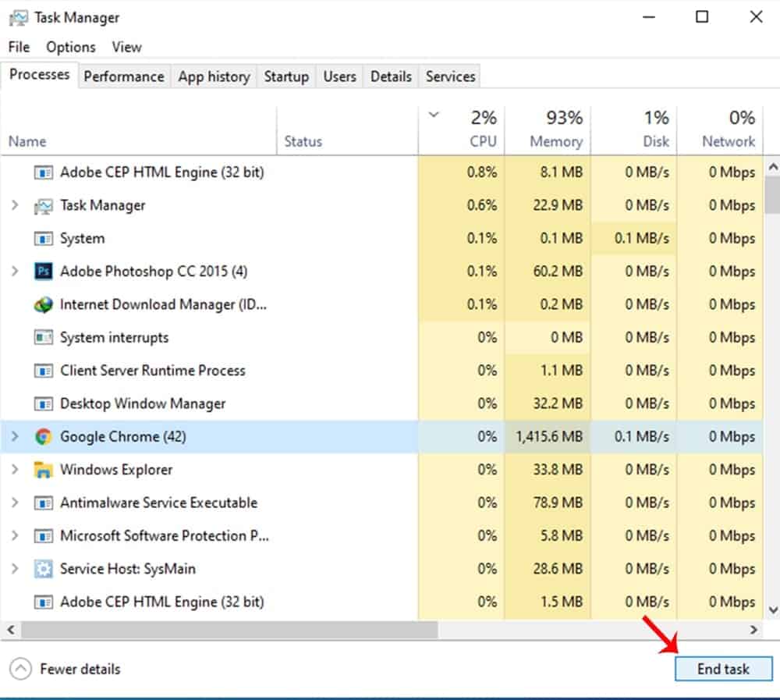Image resolution: width=780 pixels, height=700 pixels.
Task: Click the horizontal scrollbar thumb
Action: 229,630
